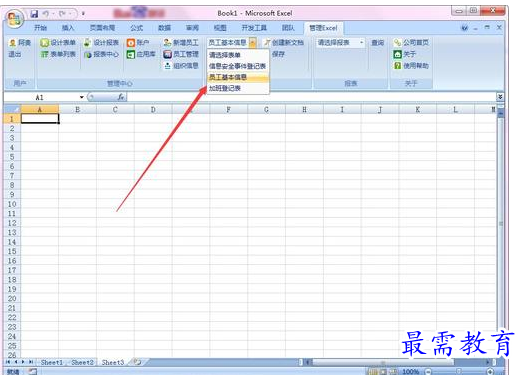The width and height of the screenshot is (523, 375).
Task: Click the insert function fx icon
Action: pyautogui.click(x=121, y=97)
